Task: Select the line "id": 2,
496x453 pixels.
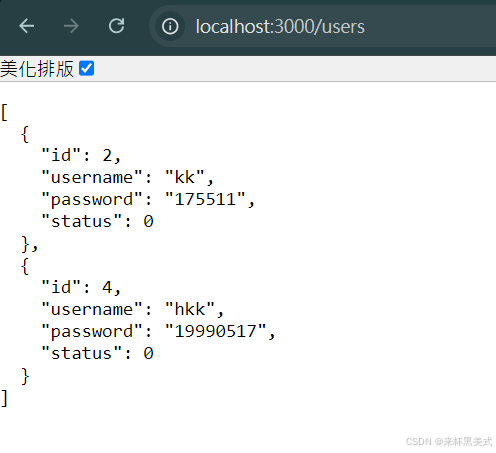Action: 81,155
